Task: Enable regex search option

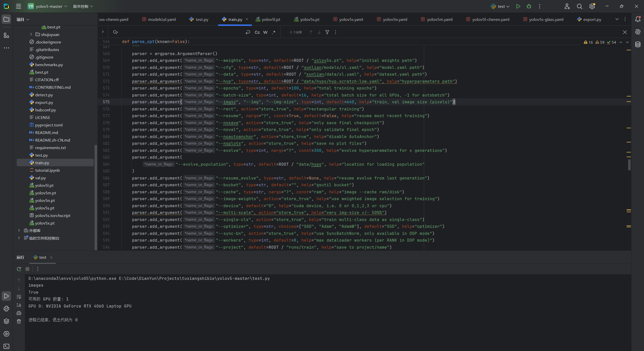Action: (x=274, y=32)
